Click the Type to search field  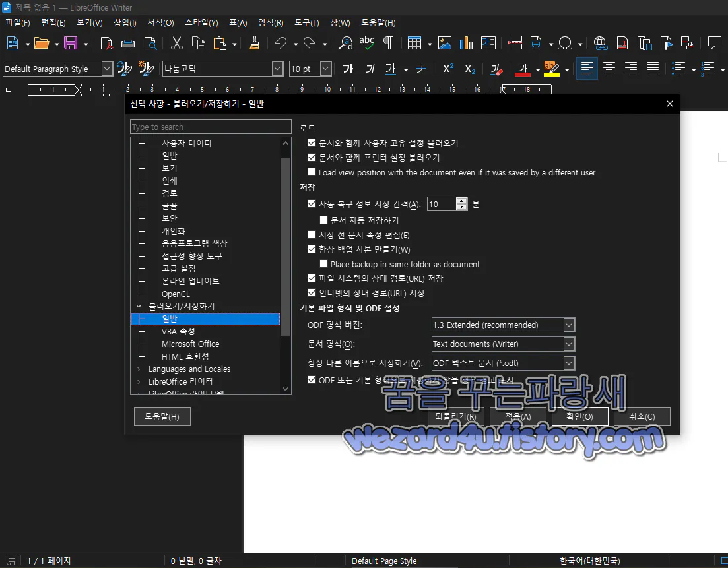click(x=210, y=126)
